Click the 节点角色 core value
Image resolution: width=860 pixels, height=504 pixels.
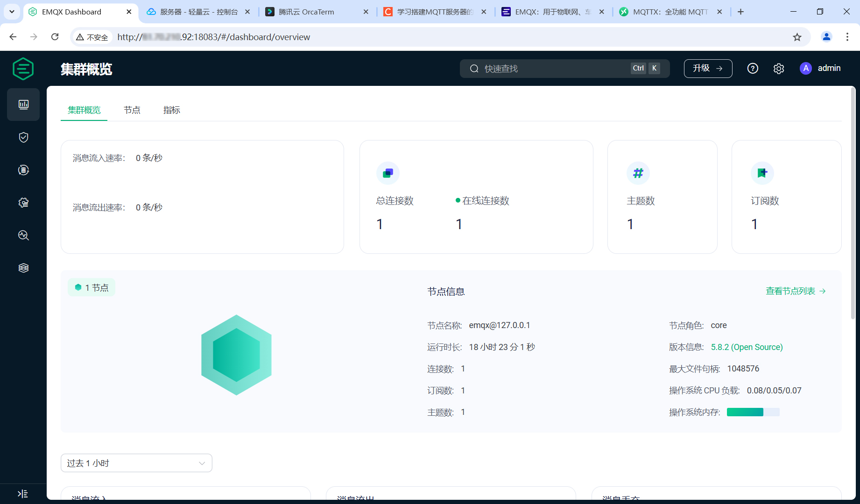719,325
